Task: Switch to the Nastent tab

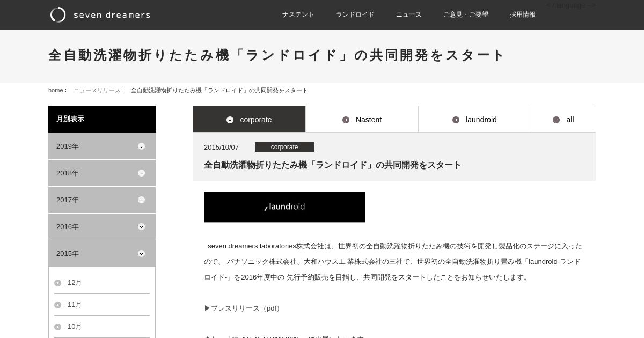Action: (x=362, y=119)
